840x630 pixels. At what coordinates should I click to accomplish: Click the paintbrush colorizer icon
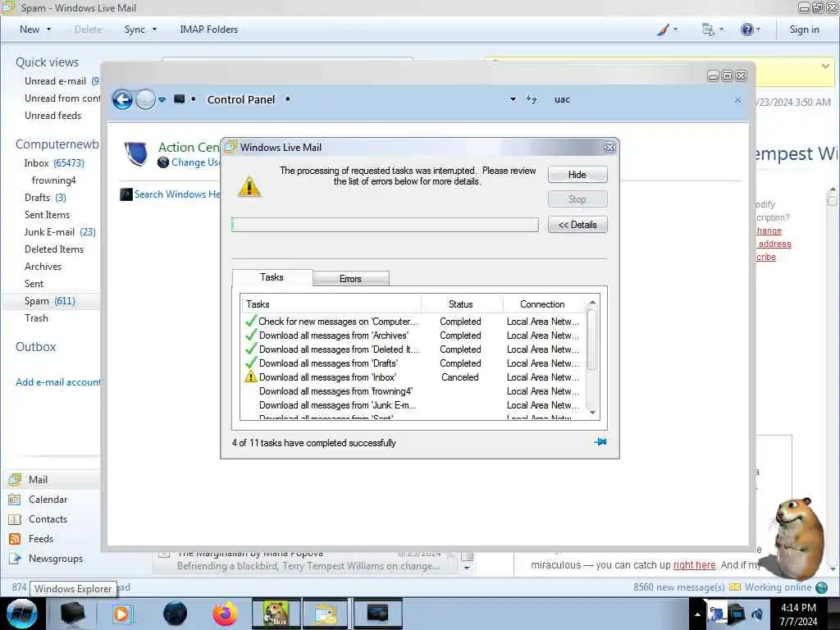coord(663,30)
